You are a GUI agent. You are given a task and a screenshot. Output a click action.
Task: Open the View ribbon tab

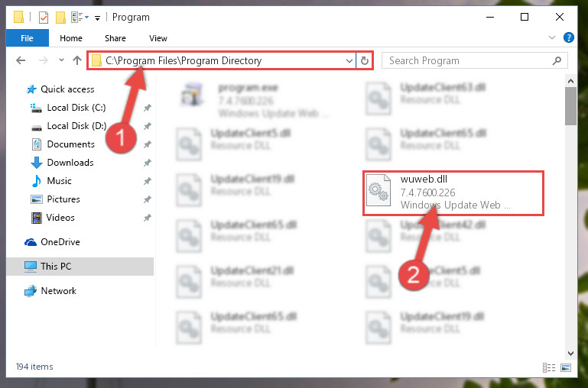[158, 38]
